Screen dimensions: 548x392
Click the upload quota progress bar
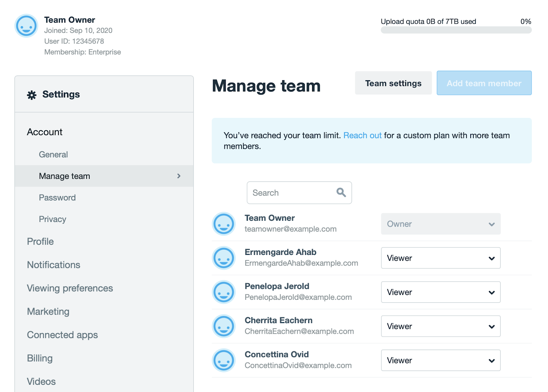point(456,30)
